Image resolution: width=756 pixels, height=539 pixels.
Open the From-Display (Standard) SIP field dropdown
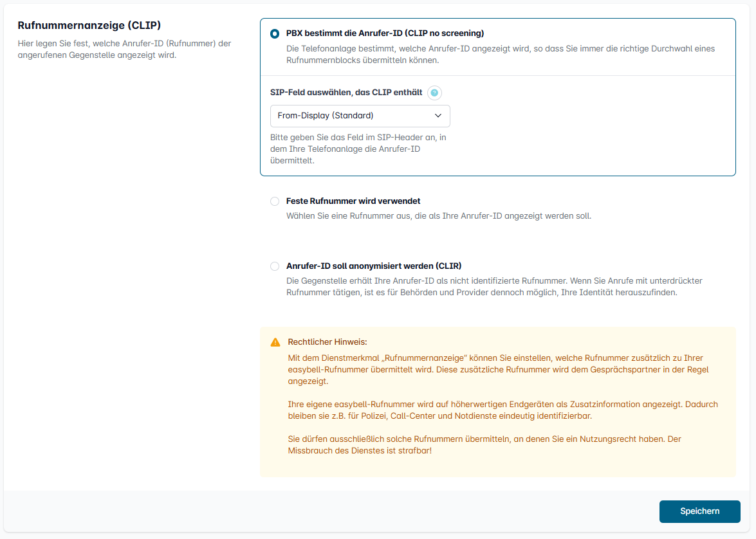point(360,116)
